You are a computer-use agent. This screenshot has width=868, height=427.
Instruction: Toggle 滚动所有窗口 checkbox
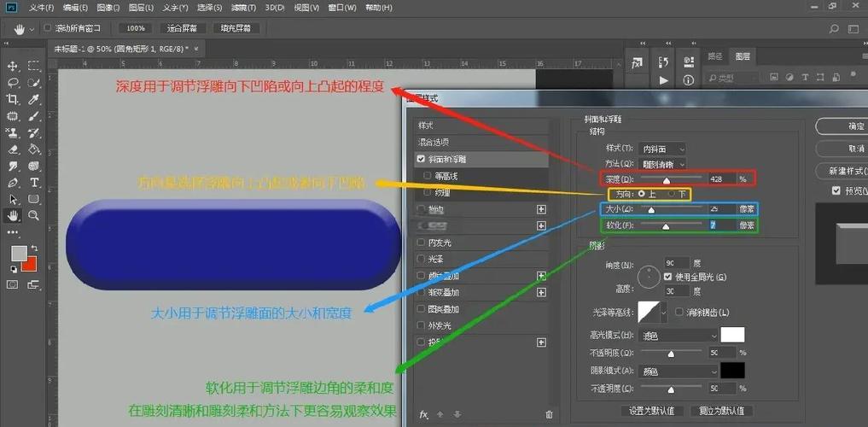(48, 27)
